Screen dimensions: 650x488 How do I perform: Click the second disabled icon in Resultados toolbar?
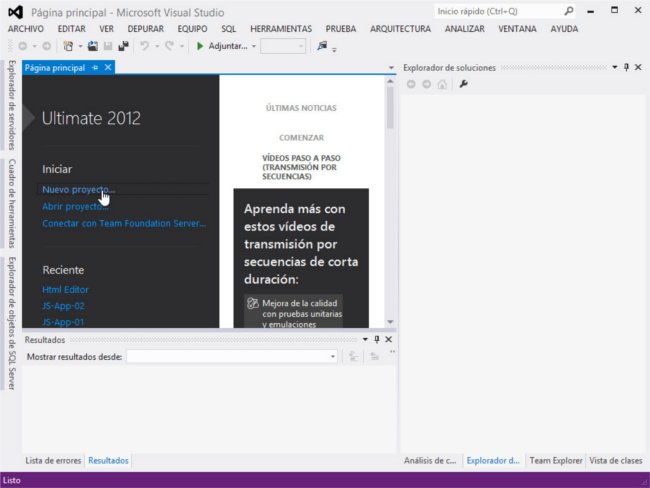click(374, 357)
